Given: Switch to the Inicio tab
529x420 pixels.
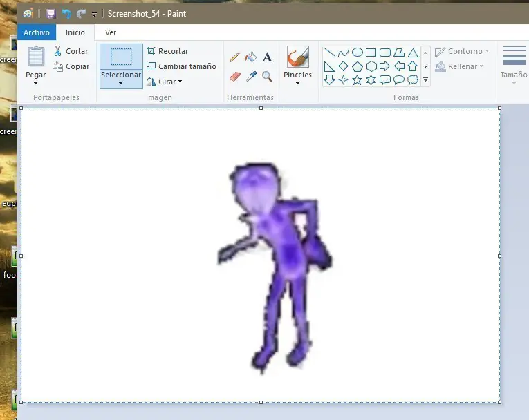Looking at the screenshot, I should coord(75,32).
